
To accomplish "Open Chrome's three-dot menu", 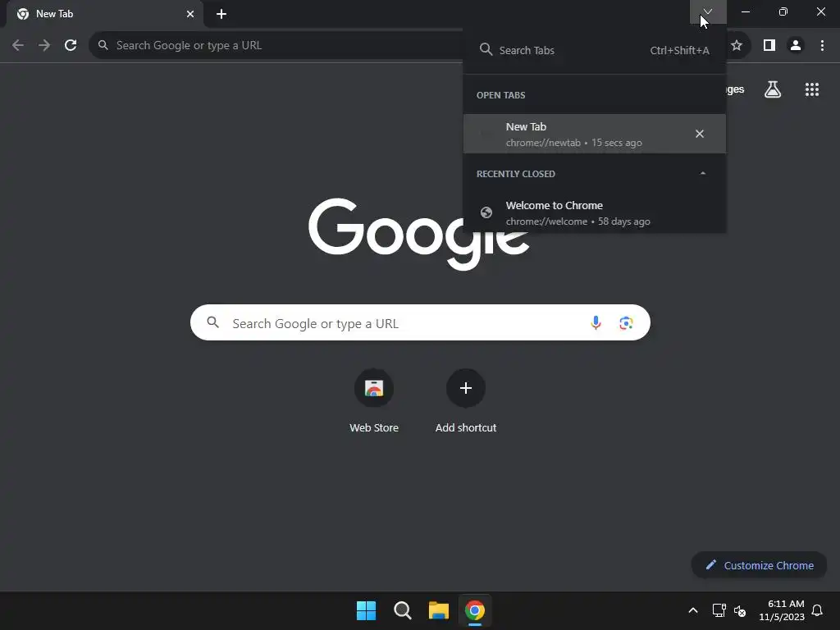I will click(x=822, y=46).
